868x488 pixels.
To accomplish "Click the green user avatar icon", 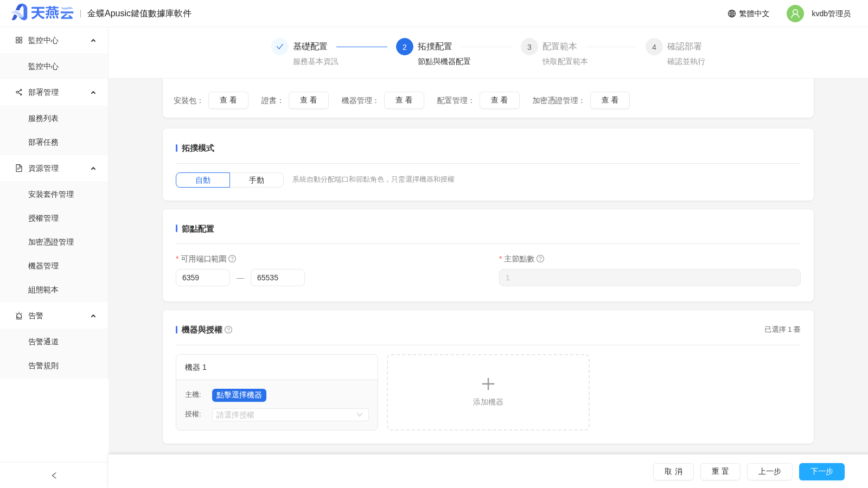I will pyautogui.click(x=795, y=14).
